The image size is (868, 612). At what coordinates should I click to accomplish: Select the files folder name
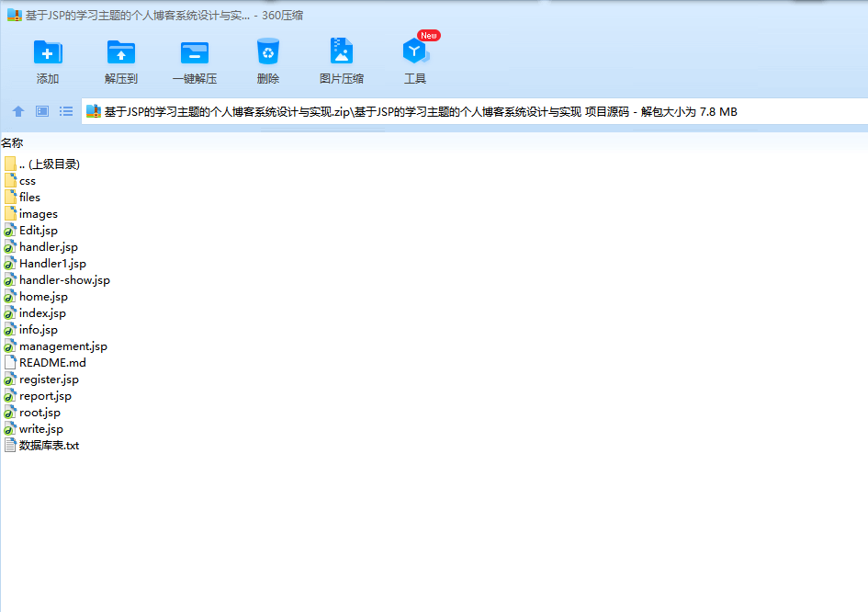pyautogui.click(x=29, y=198)
